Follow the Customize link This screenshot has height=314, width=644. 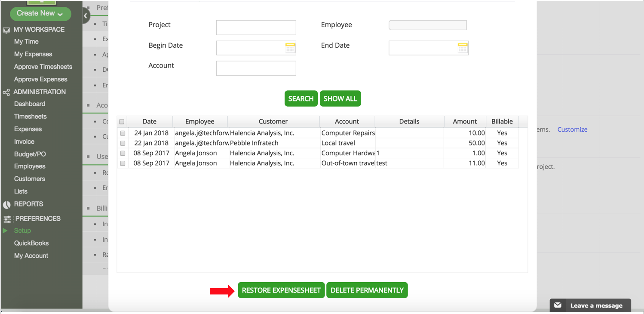coord(572,129)
